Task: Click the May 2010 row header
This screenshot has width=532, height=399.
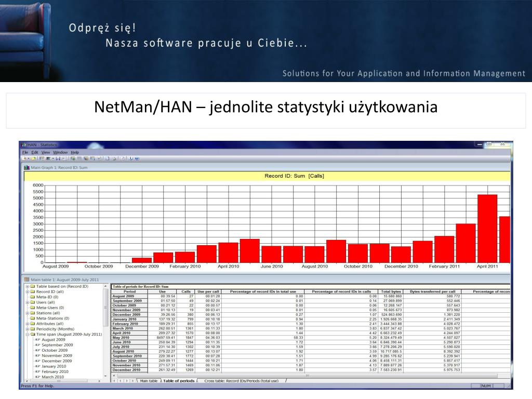Action: click(129, 338)
